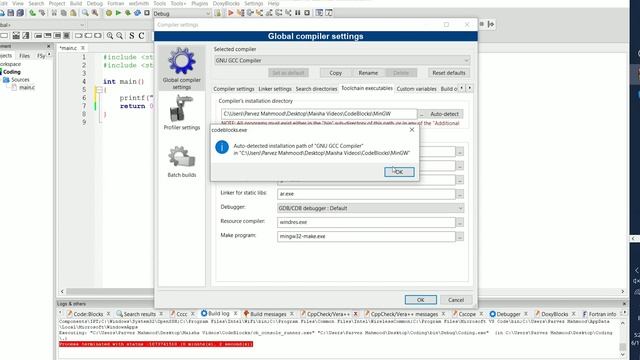
Task: Switch to Linker settings tab
Action: [275, 89]
